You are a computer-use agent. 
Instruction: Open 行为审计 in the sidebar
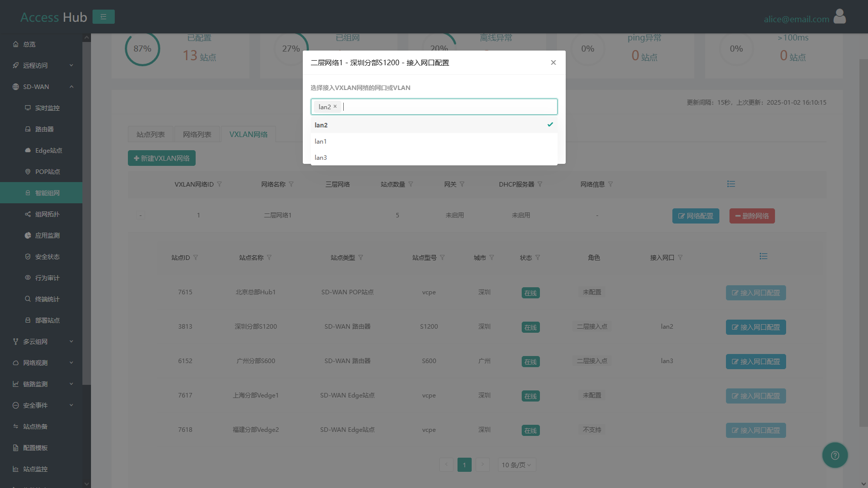(41, 278)
